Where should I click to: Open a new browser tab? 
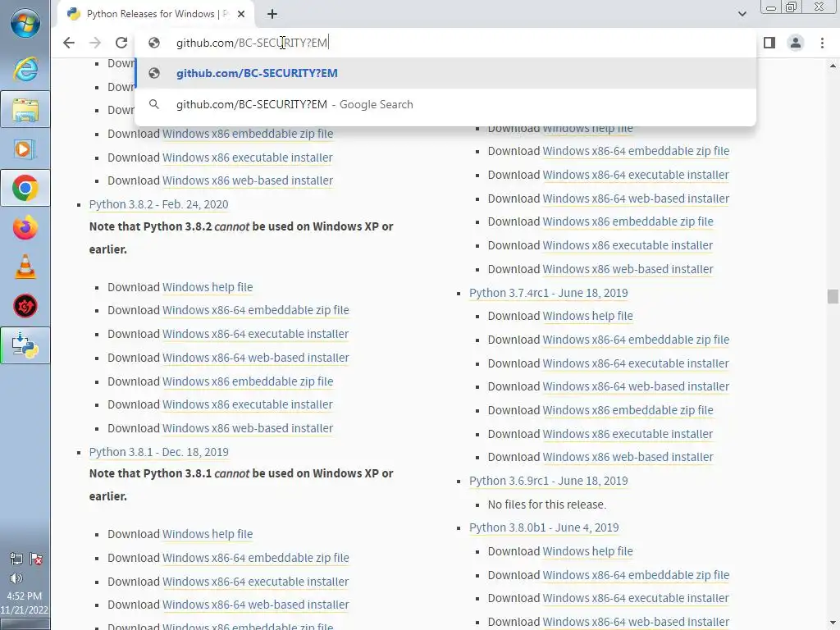pyautogui.click(x=272, y=14)
